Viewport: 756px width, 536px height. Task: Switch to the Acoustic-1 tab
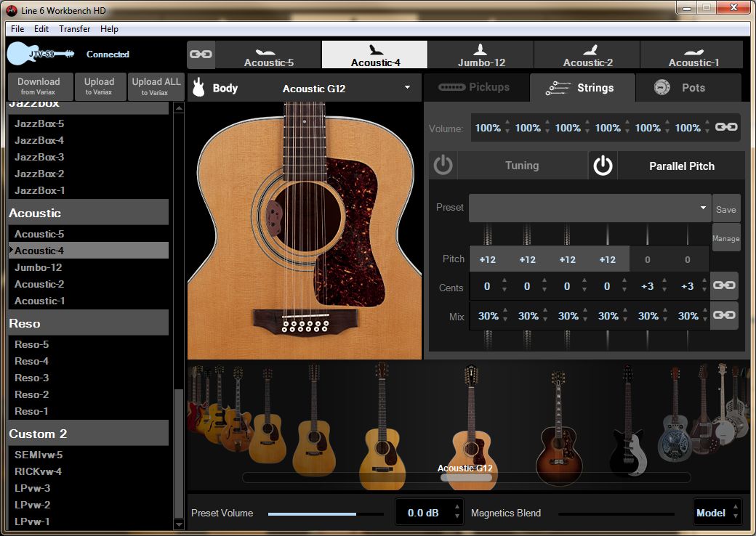pos(693,54)
